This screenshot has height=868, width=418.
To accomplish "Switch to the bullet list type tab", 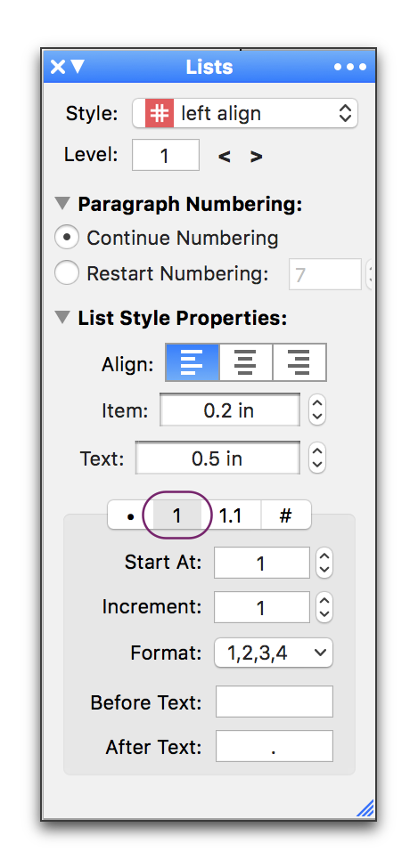I will pyautogui.click(x=131, y=515).
